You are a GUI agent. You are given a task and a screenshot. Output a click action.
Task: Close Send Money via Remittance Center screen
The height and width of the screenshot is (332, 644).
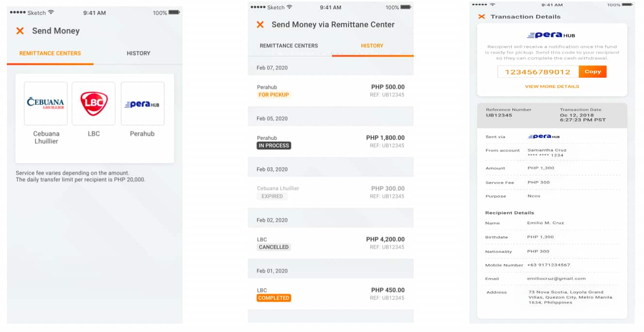[x=260, y=25]
